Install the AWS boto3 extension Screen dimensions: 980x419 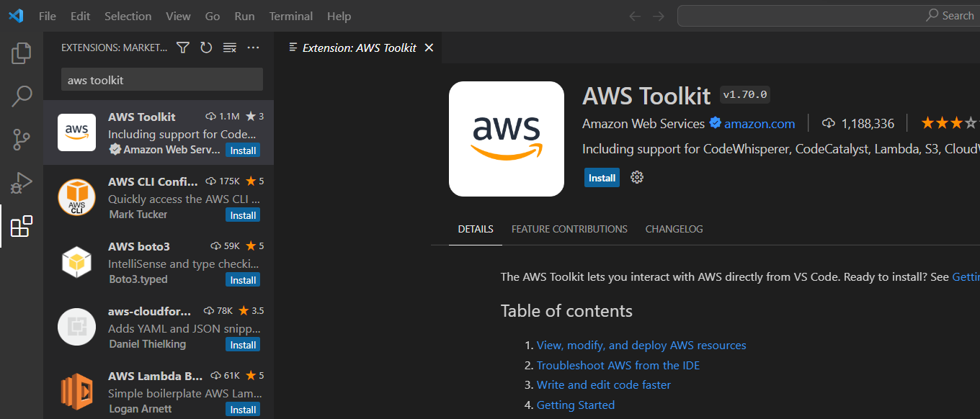(x=243, y=280)
